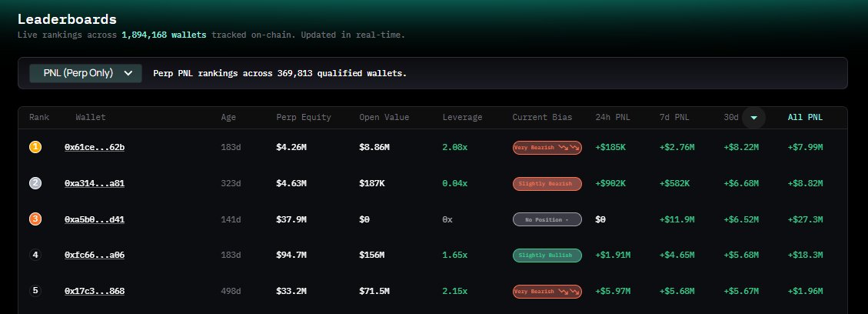Click the silver rank 2 medal icon
868x314 pixels.
tap(35, 183)
